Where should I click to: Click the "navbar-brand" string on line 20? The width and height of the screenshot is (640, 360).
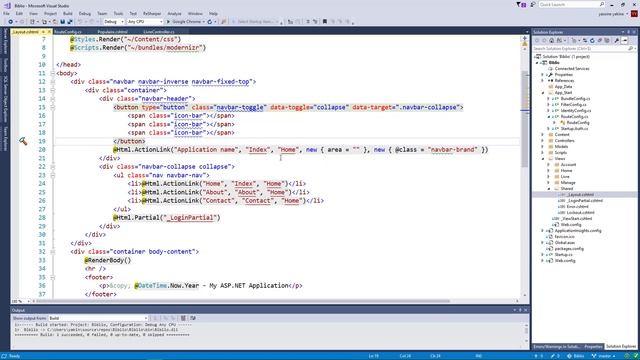pyautogui.click(x=453, y=150)
